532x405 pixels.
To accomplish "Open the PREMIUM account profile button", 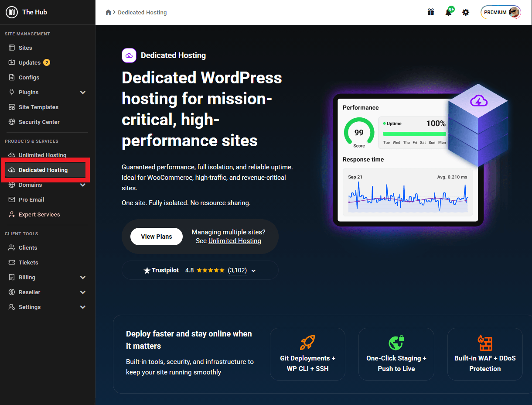I will pyautogui.click(x=501, y=12).
